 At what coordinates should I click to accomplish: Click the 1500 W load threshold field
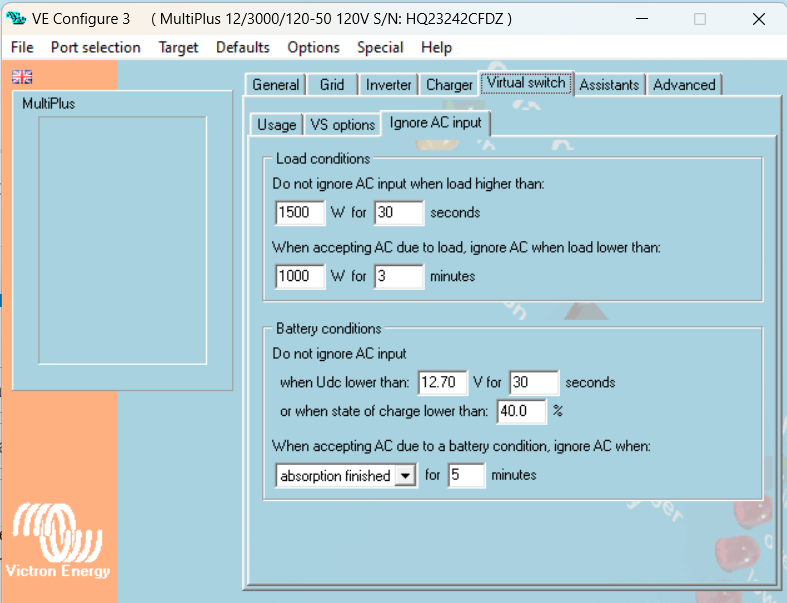pos(300,212)
